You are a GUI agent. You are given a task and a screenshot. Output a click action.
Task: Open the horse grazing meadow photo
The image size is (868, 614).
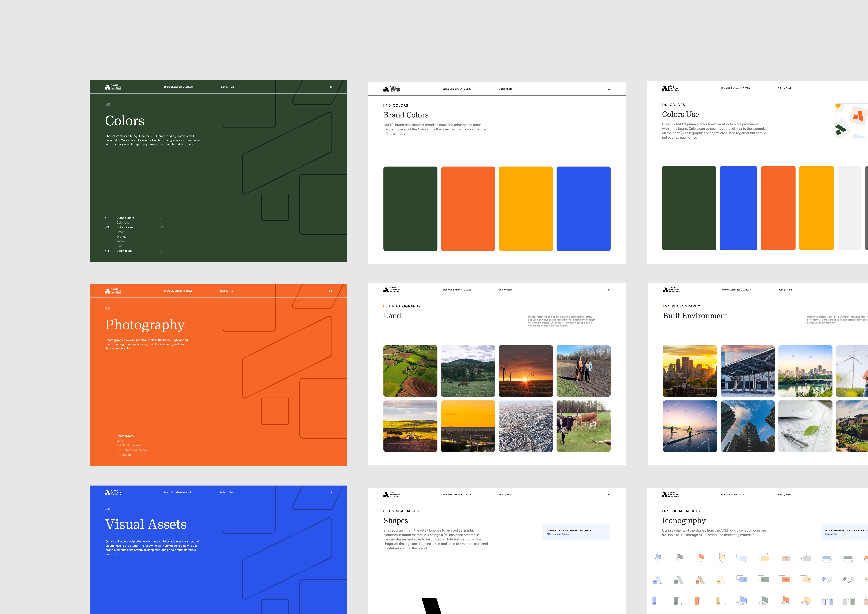pos(468,371)
